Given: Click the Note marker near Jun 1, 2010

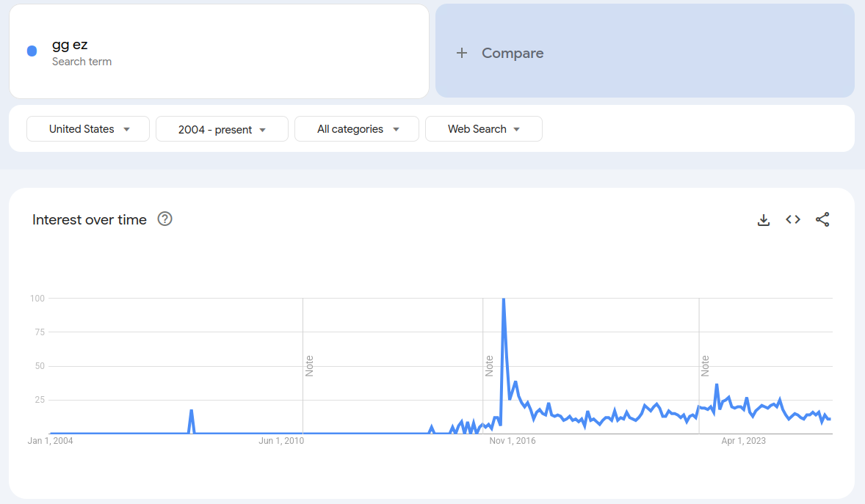Looking at the screenshot, I should point(309,366).
